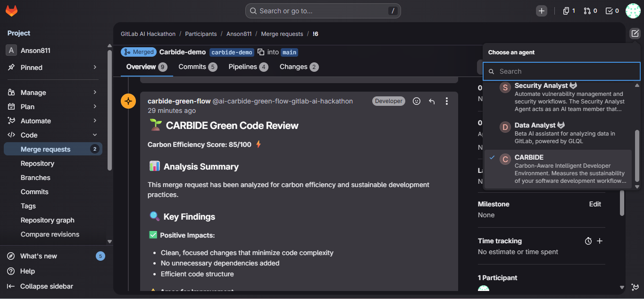Screen dimensions: 644x299
Task: Click the Pinned pin icon
Action: (11, 68)
